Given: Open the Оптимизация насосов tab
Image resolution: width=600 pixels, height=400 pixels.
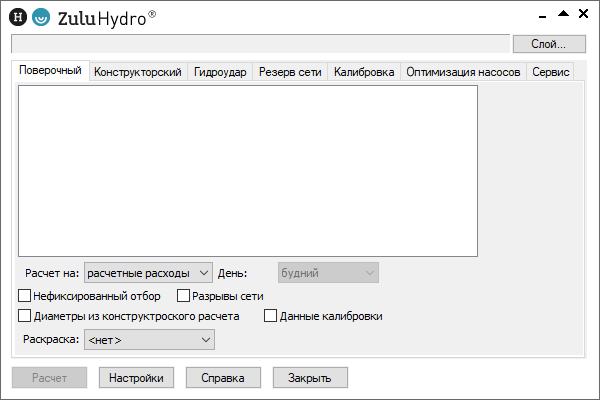Looking at the screenshot, I should pos(463,73).
